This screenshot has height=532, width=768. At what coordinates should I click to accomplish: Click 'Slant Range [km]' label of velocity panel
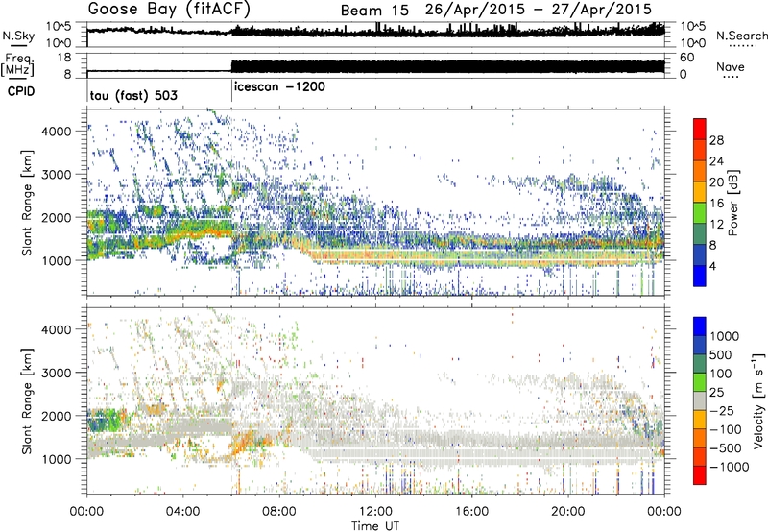[27, 400]
